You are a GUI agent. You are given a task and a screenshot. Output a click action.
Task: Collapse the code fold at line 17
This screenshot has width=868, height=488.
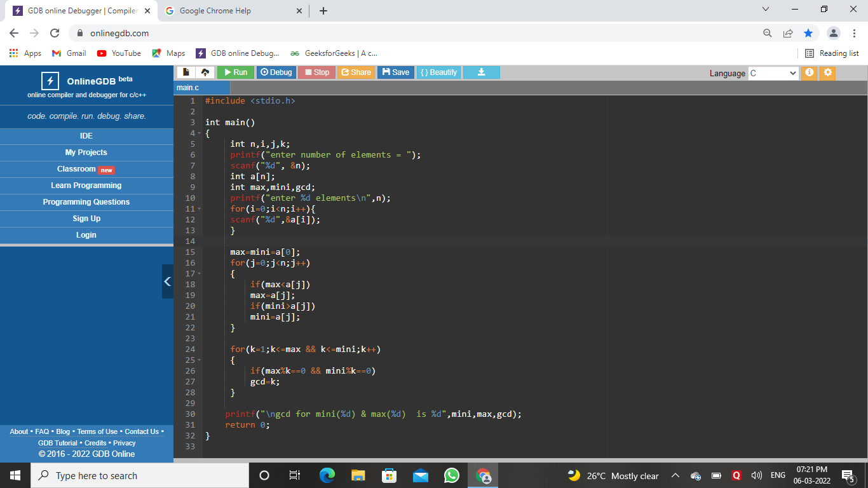click(199, 273)
